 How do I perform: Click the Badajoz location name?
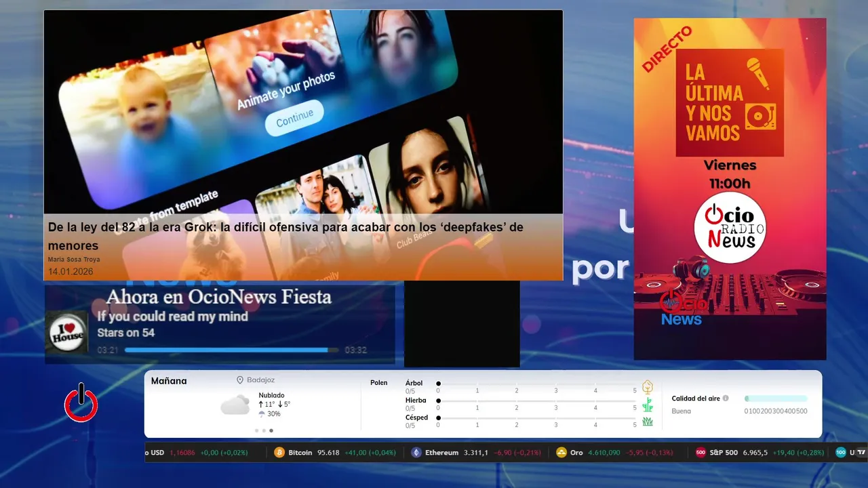(x=261, y=380)
